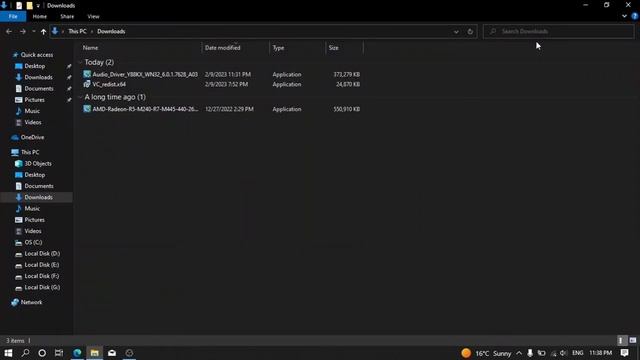This screenshot has height=360, width=640.
Task: Sort by Date modified column header
Action: click(x=222, y=48)
